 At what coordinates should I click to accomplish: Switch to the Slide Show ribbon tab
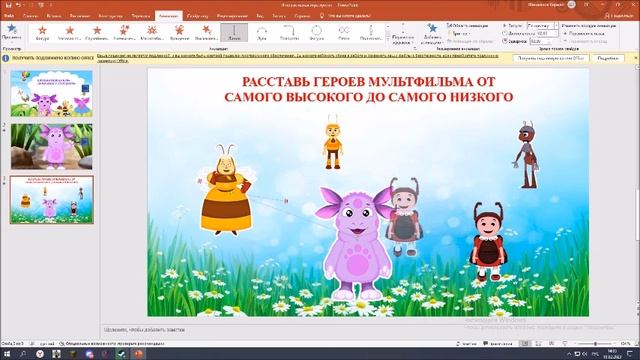point(198,16)
